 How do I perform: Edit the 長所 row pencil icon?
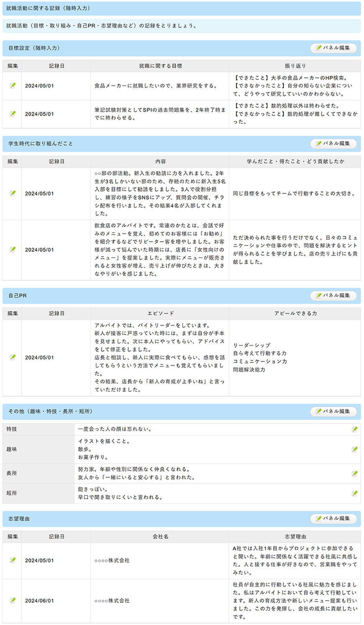point(354,473)
